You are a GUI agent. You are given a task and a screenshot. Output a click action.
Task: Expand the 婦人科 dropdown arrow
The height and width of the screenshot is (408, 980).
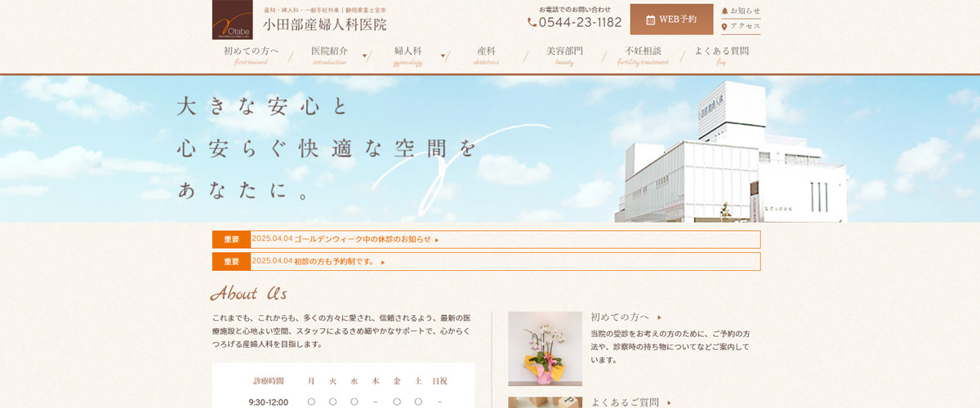pyautogui.click(x=443, y=56)
